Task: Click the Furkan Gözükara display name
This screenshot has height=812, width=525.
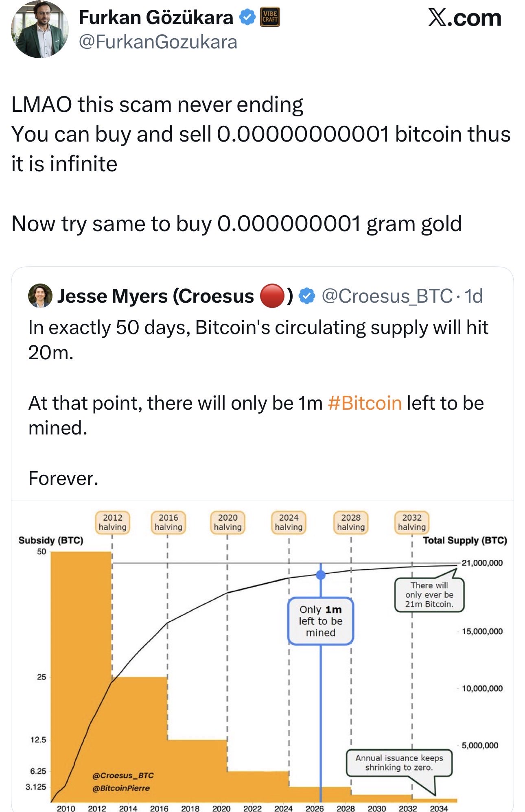Action: pos(156,17)
